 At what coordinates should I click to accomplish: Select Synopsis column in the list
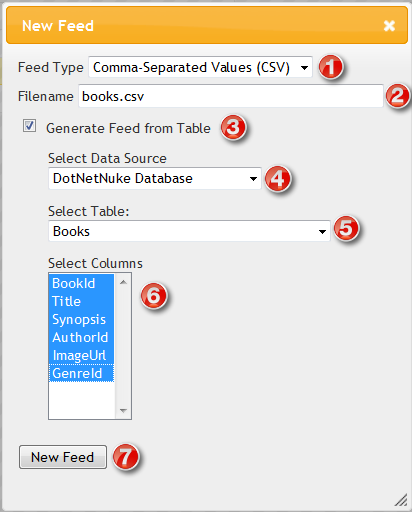pyautogui.click(x=81, y=319)
